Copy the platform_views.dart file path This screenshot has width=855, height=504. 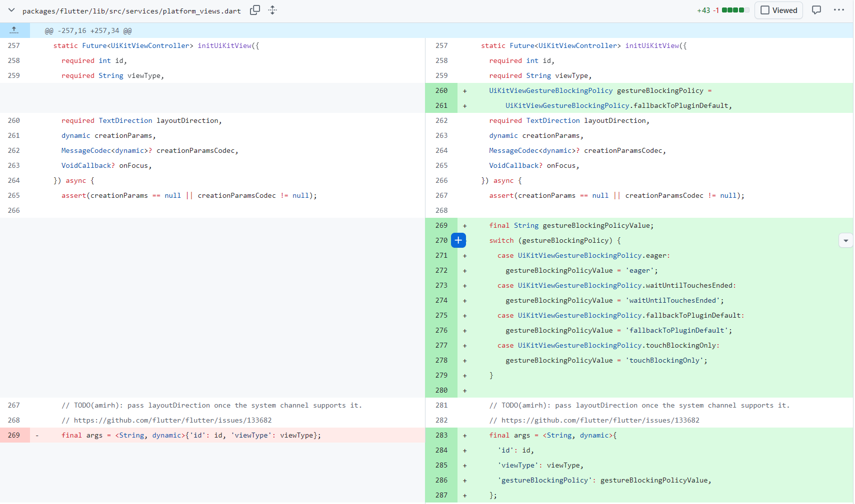255,10
